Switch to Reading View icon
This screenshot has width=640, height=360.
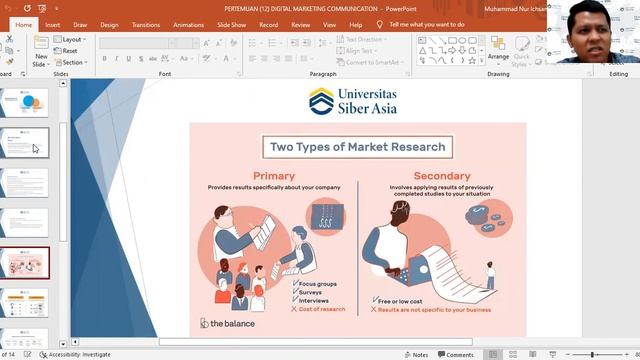533,354
